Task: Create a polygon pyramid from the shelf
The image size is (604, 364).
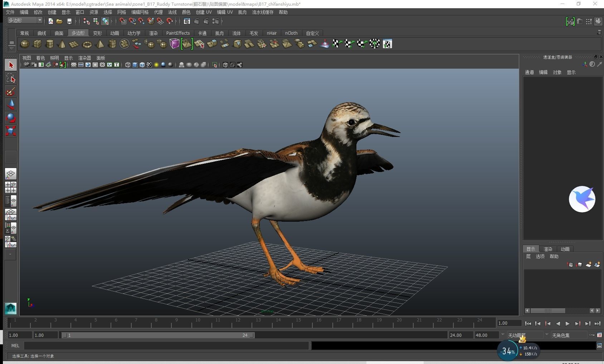Action: coord(100,44)
